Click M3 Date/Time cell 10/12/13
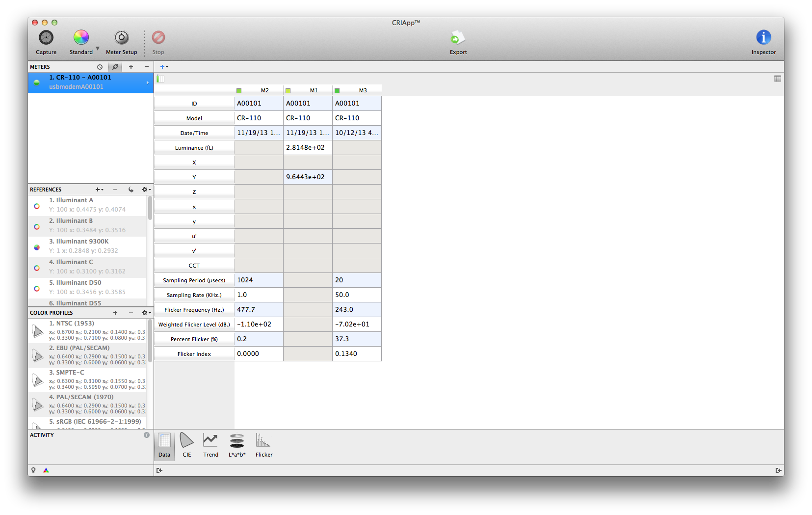This screenshot has height=515, width=812. 357,133
